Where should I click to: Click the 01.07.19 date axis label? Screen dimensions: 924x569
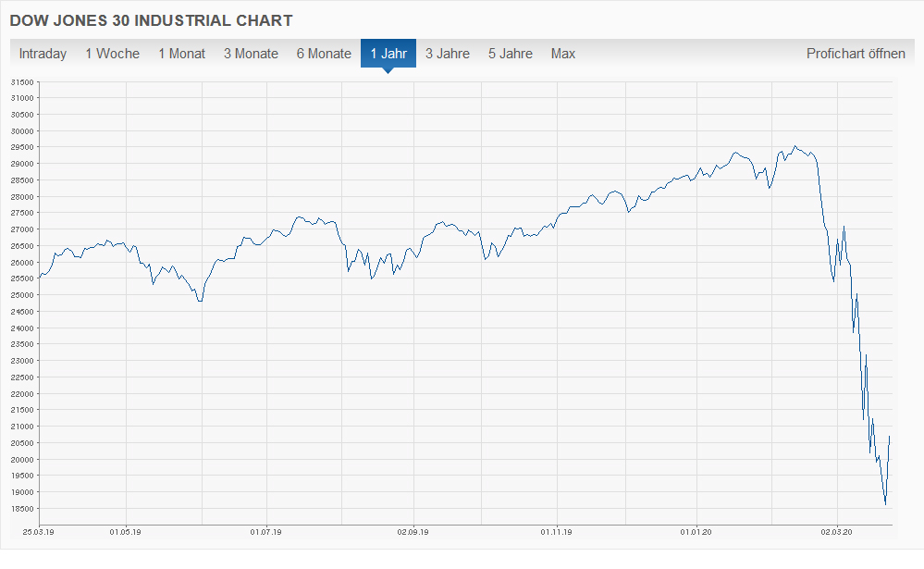265,531
